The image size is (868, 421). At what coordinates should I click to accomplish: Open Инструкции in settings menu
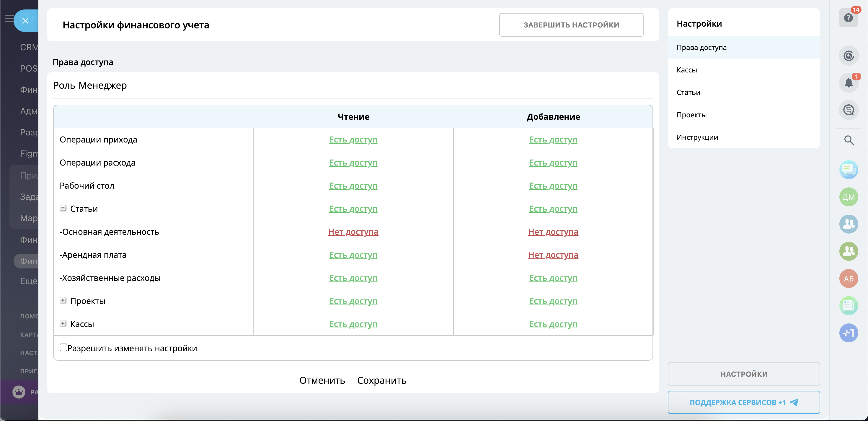[697, 137]
